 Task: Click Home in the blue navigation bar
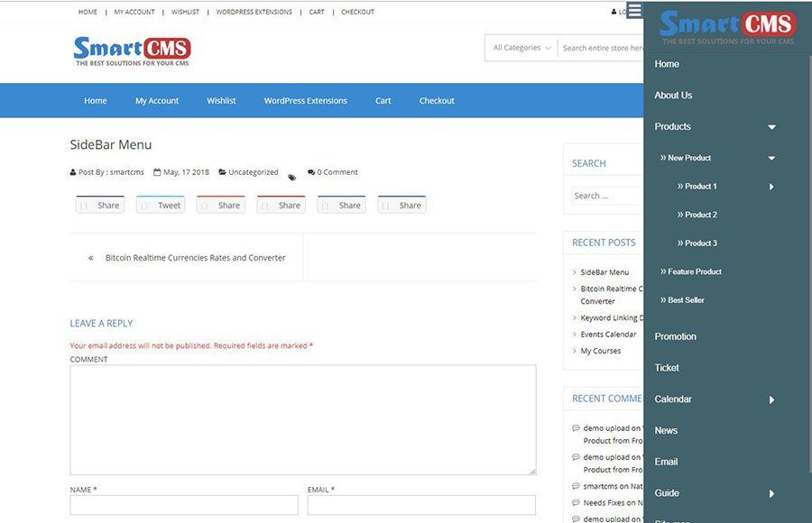96,100
